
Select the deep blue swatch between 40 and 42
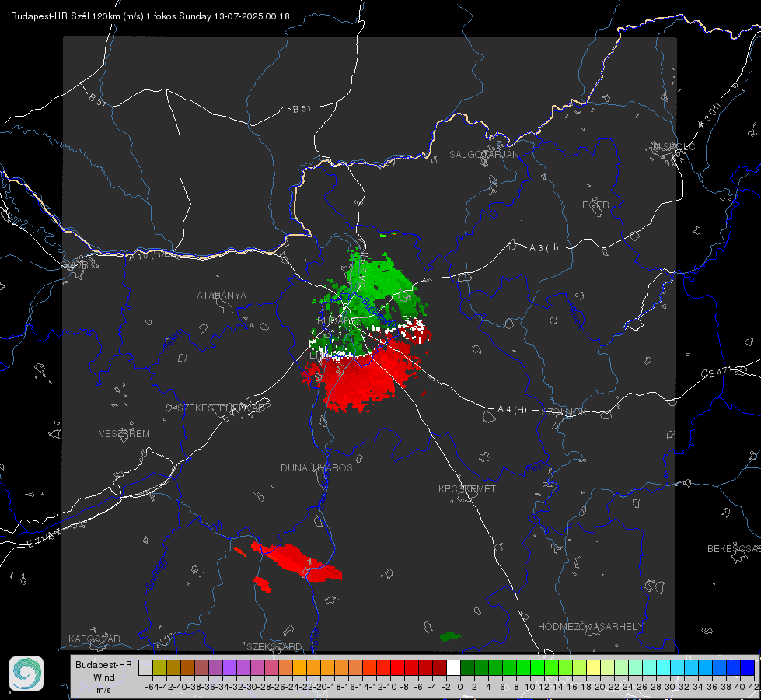point(748,667)
